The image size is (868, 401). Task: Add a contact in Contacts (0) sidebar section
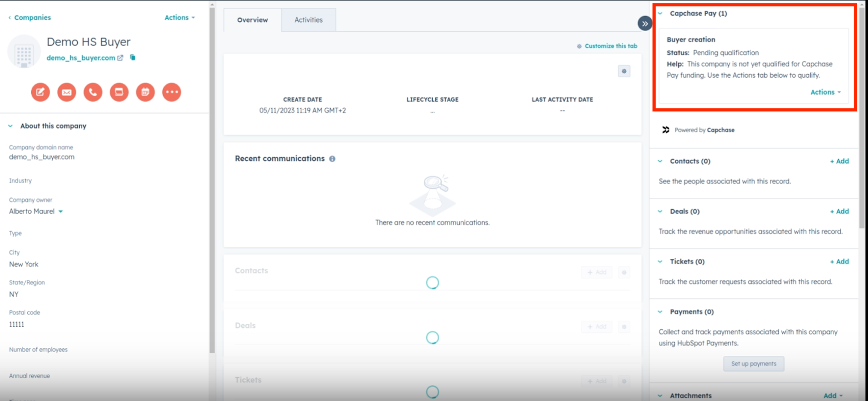(839, 161)
